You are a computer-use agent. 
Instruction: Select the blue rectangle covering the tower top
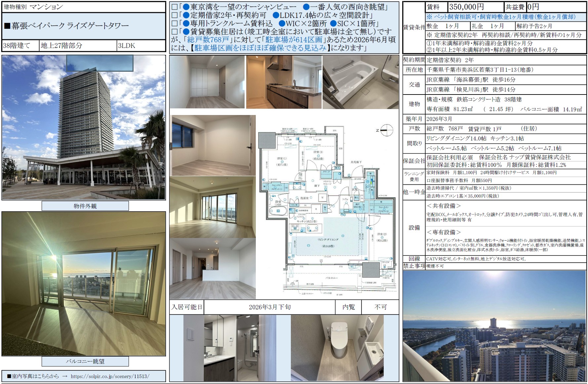click(99, 63)
